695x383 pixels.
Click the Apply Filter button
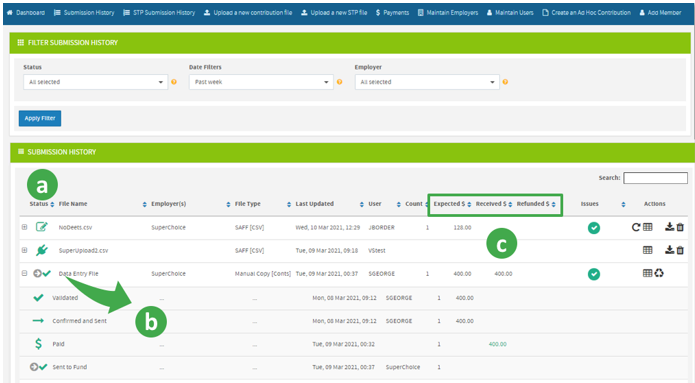pyautogui.click(x=40, y=118)
